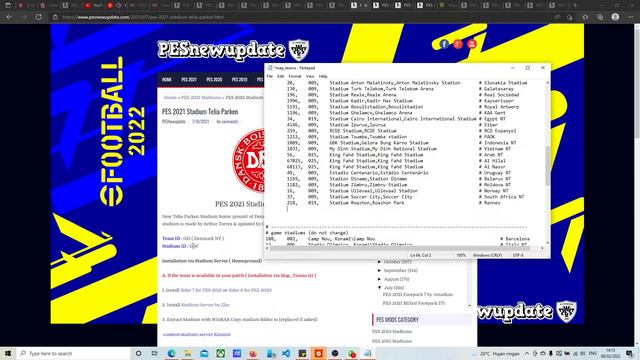Viewport: 640px width, 360px height.
Task: Open the File menu in Notepad
Action: (269, 76)
